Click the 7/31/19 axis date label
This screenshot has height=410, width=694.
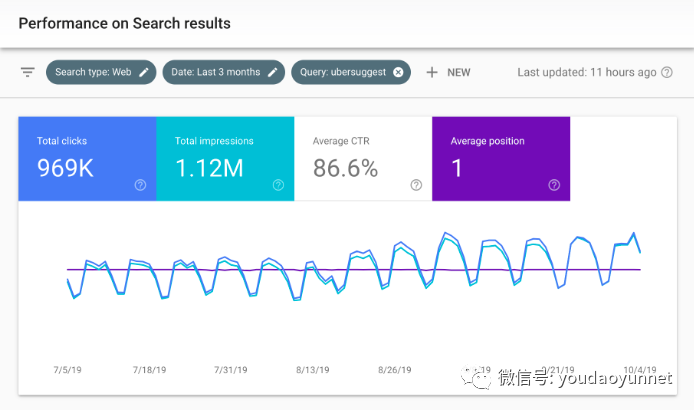coord(231,370)
